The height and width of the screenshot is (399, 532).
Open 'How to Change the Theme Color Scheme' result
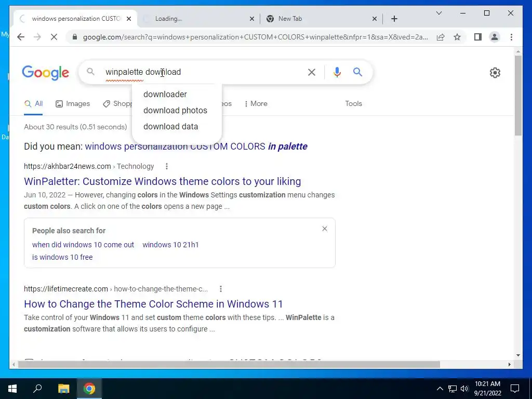click(x=153, y=304)
